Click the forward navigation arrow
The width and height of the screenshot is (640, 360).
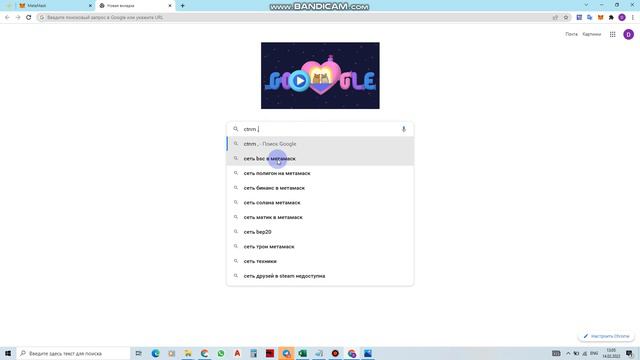(18, 18)
